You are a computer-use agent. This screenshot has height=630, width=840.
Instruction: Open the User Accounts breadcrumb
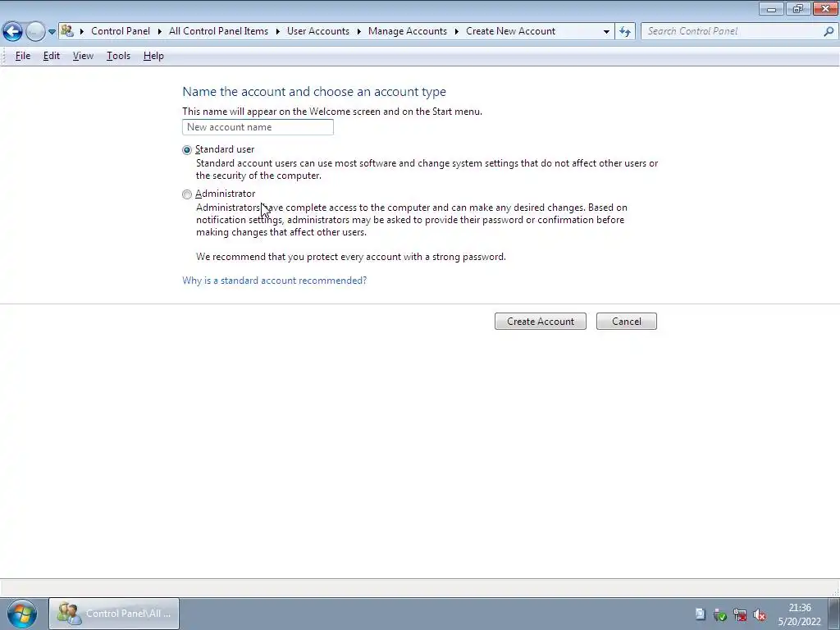318,31
